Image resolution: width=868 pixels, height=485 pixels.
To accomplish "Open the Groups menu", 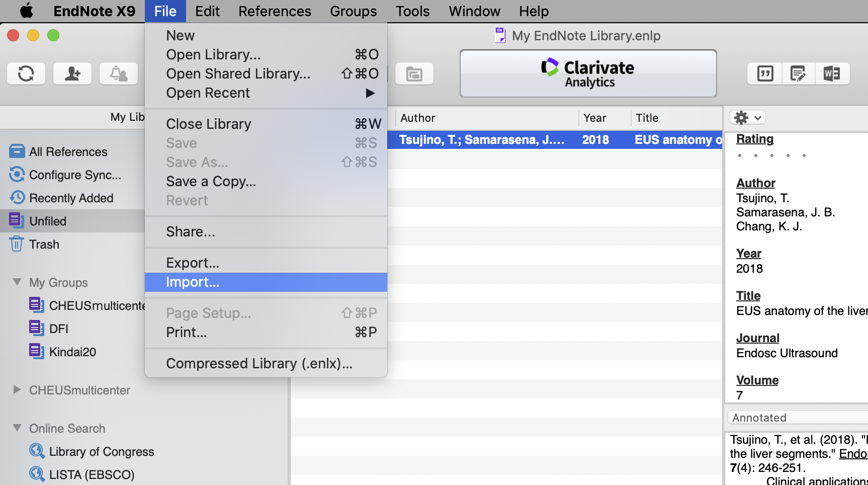I will [353, 11].
